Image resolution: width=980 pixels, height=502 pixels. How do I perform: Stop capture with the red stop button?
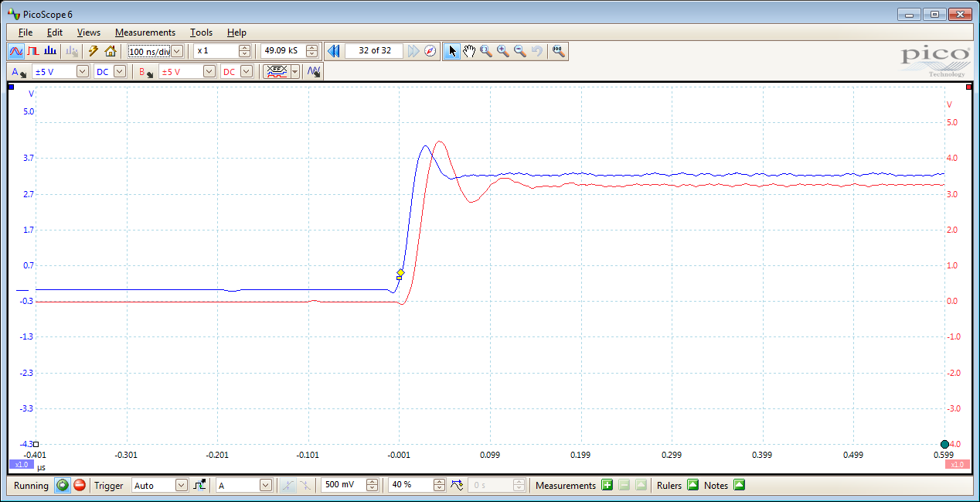79,485
